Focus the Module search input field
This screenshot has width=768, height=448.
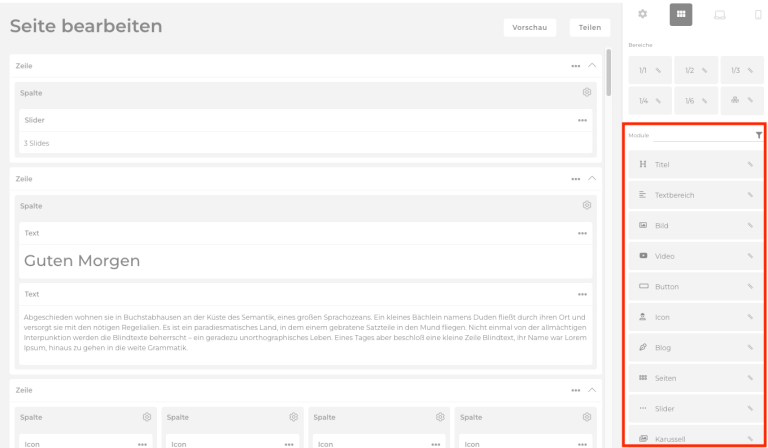702,135
